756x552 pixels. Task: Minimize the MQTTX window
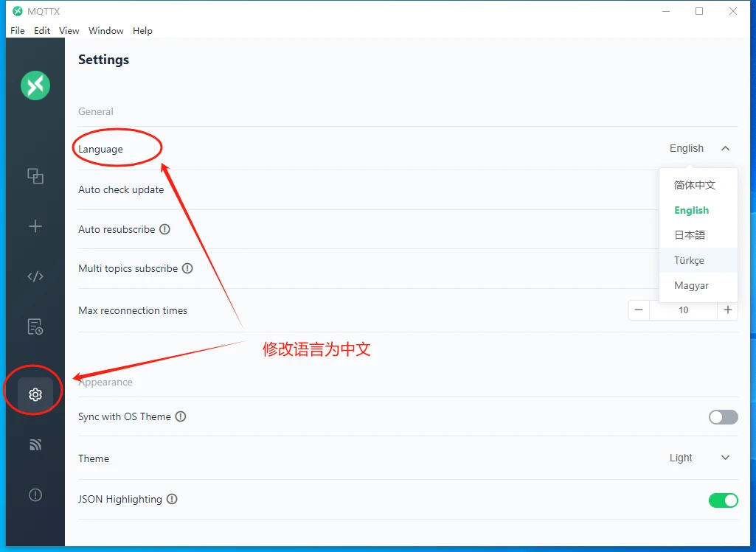click(x=666, y=11)
